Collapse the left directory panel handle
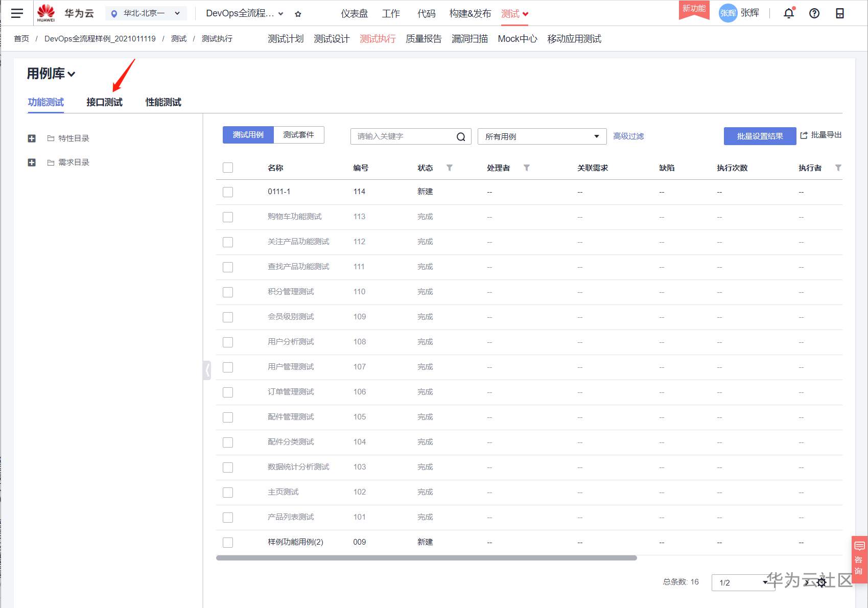The height and width of the screenshot is (608, 868). (x=207, y=370)
